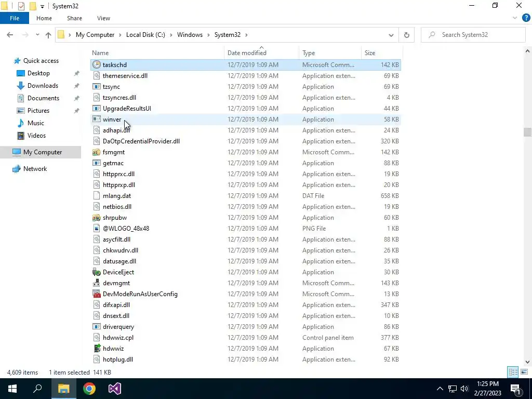Open the Customize Quick Access Toolbar dropdown

[x=42, y=6]
